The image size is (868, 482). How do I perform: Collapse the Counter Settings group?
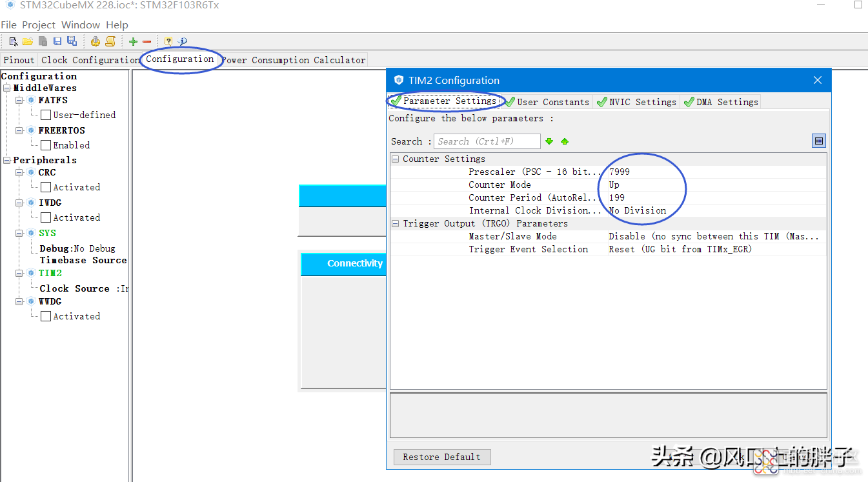coord(396,159)
